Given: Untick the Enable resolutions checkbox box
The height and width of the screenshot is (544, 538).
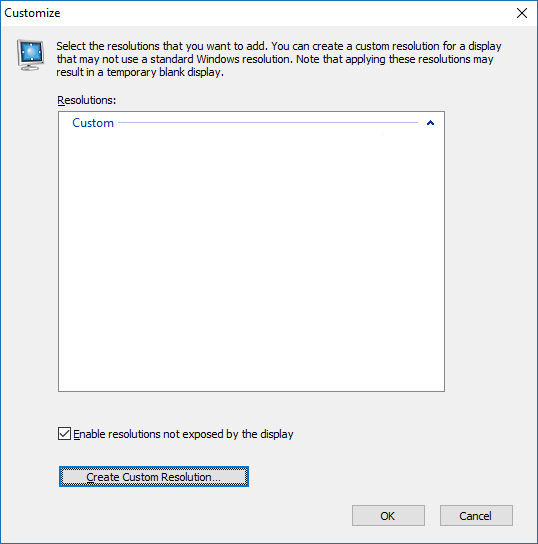Looking at the screenshot, I should (65, 434).
